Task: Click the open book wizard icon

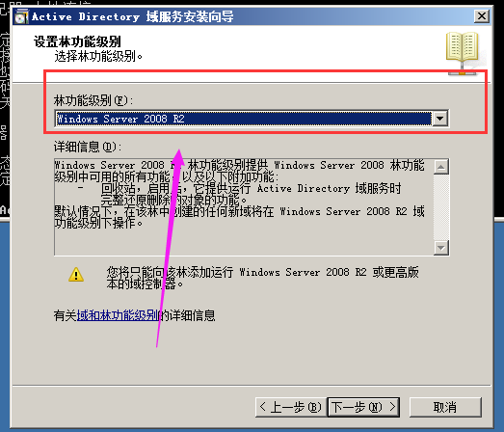Action: pos(463,52)
